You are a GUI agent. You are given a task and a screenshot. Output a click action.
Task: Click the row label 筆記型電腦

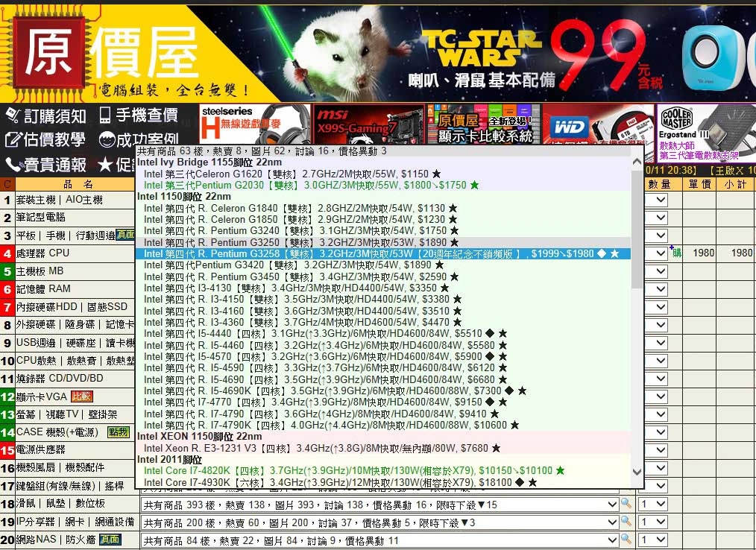[x=40, y=218]
